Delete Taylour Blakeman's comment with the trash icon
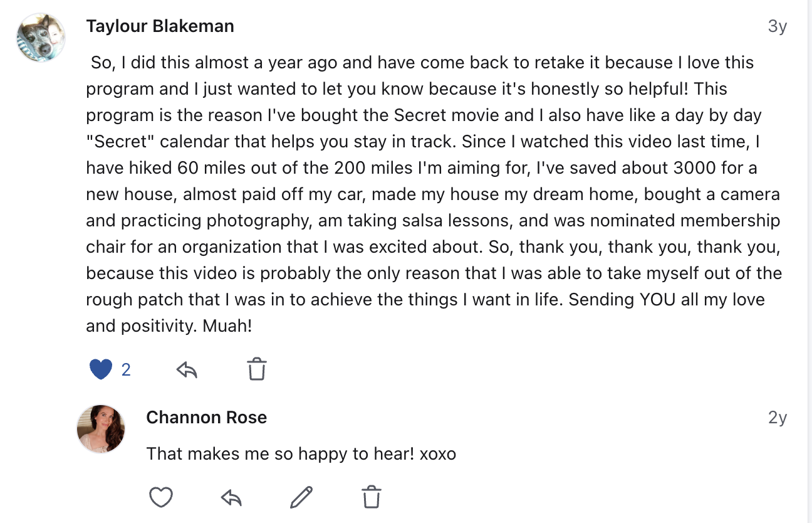Viewport: 812px width, 523px height. click(257, 369)
